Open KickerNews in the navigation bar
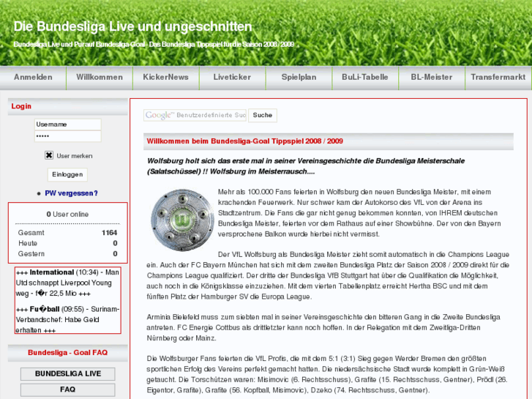This screenshot has height=399, width=532. (165, 78)
